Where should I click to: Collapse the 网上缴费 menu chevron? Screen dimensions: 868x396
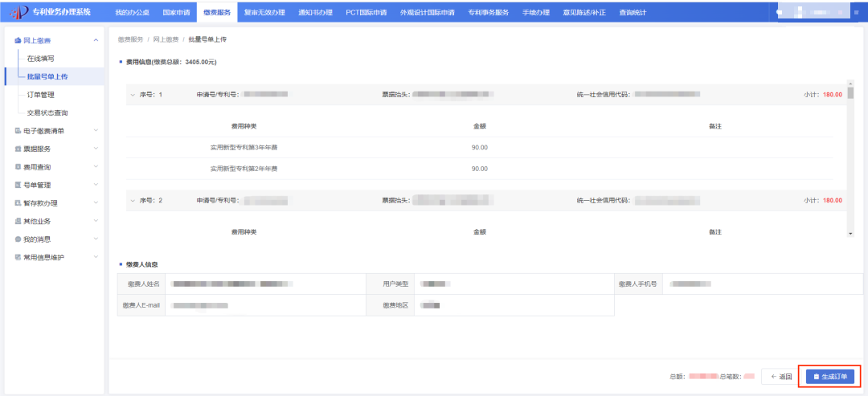96,40
